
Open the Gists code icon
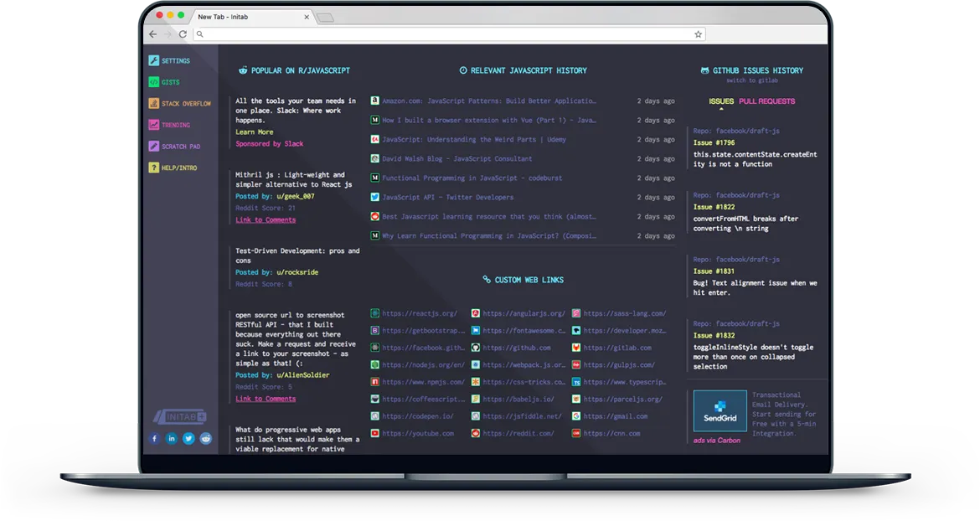[153, 82]
